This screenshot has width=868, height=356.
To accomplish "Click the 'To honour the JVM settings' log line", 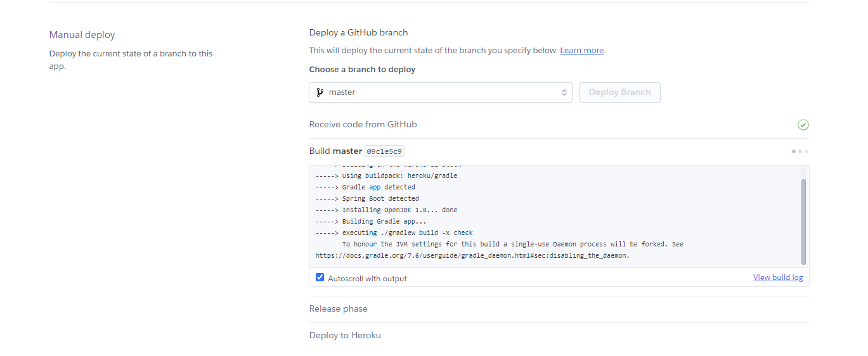I will [512, 245].
